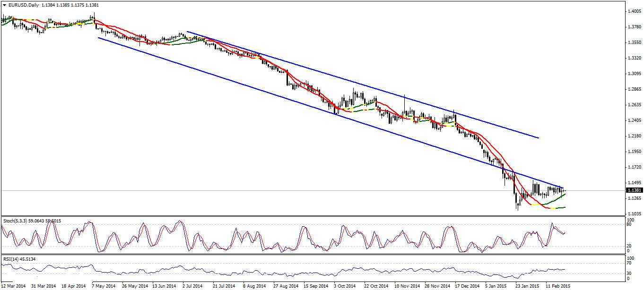Click the 18 Apr 2014 date label
The height and width of the screenshot is (290, 644).
[73, 286]
